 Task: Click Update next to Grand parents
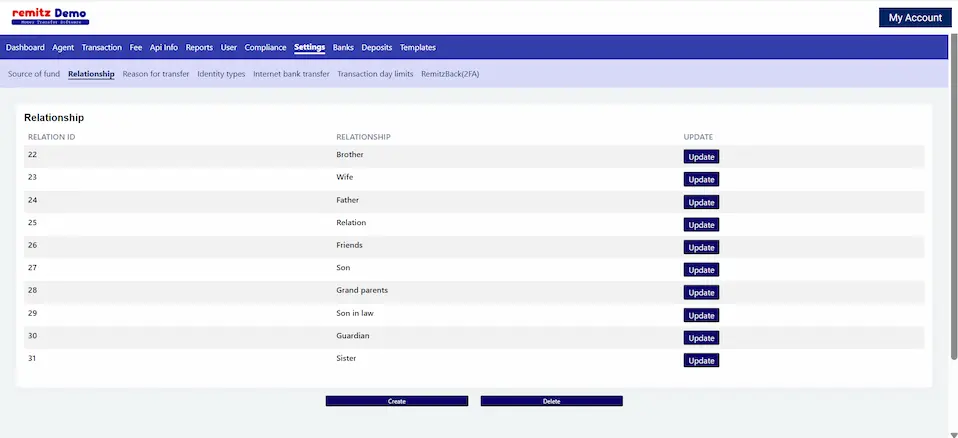[x=701, y=293]
